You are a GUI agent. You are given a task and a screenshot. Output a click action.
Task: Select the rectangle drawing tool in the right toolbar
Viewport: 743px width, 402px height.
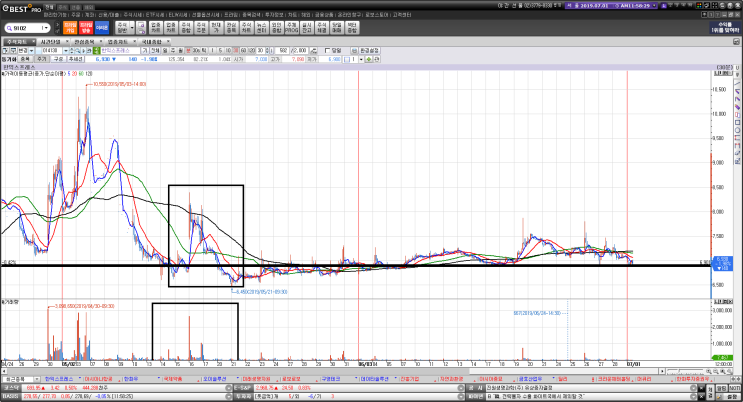pyautogui.click(x=737, y=123)
